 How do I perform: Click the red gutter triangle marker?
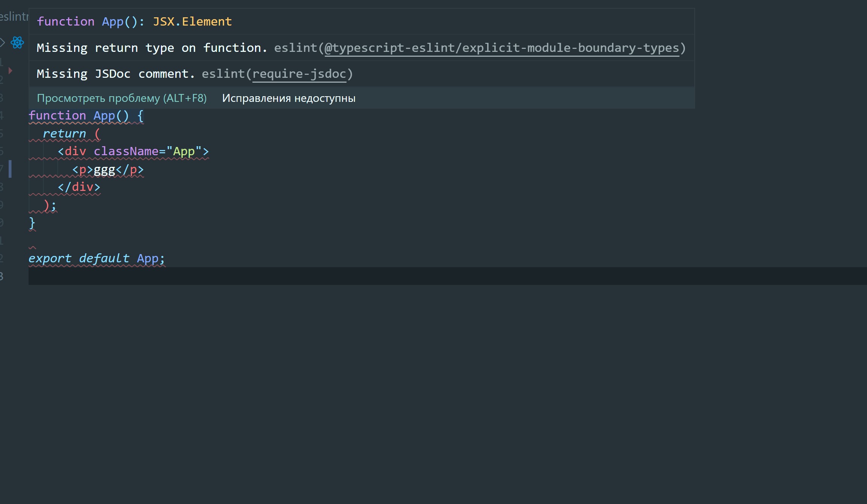coord(11,70)
